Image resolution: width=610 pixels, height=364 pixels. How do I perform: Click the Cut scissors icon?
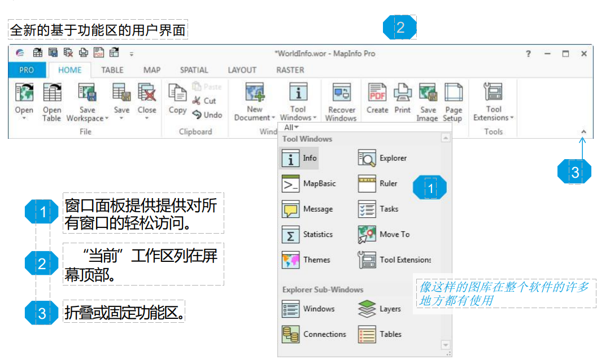pos(197,100)
